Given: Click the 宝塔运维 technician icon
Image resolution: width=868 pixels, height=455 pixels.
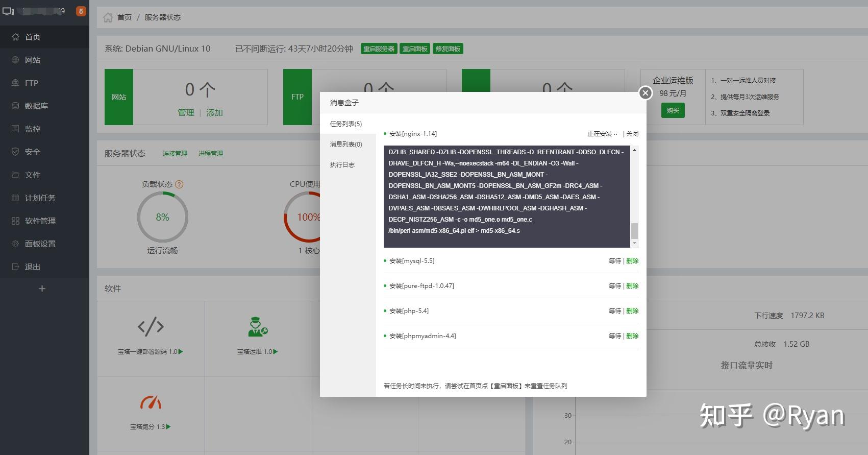Looking at the screenshot, I should pos(258,327).
